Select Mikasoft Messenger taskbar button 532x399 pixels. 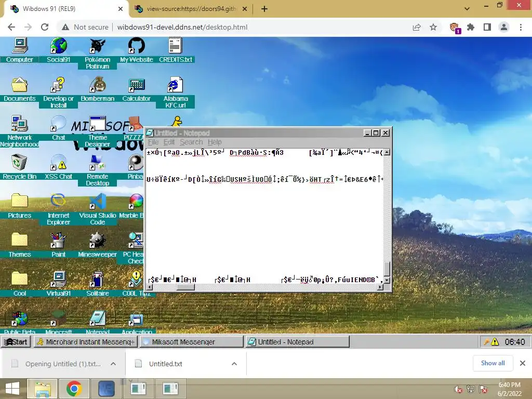tap(192, 342)
